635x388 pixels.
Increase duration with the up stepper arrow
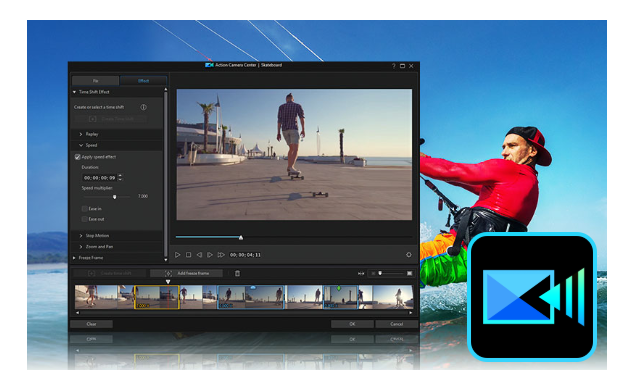pyautogui.click(x=120, y=176)
